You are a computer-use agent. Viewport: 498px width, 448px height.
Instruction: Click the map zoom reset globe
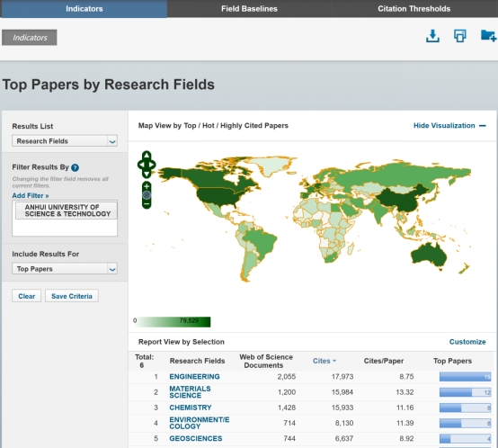click(147, 195)
